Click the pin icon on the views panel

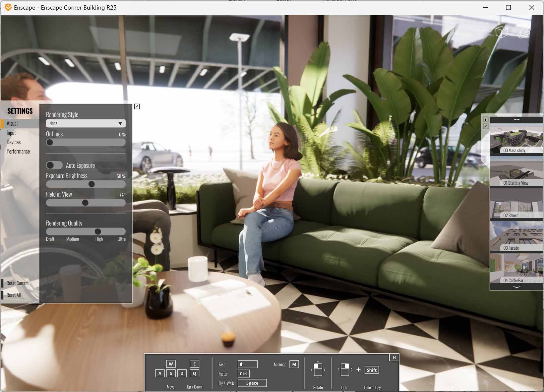486,127
